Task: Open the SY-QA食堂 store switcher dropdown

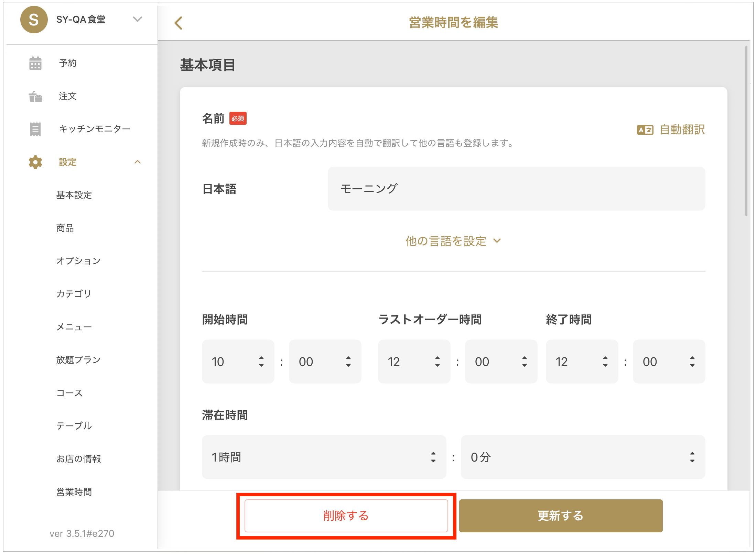Action: tap(138, 19)
